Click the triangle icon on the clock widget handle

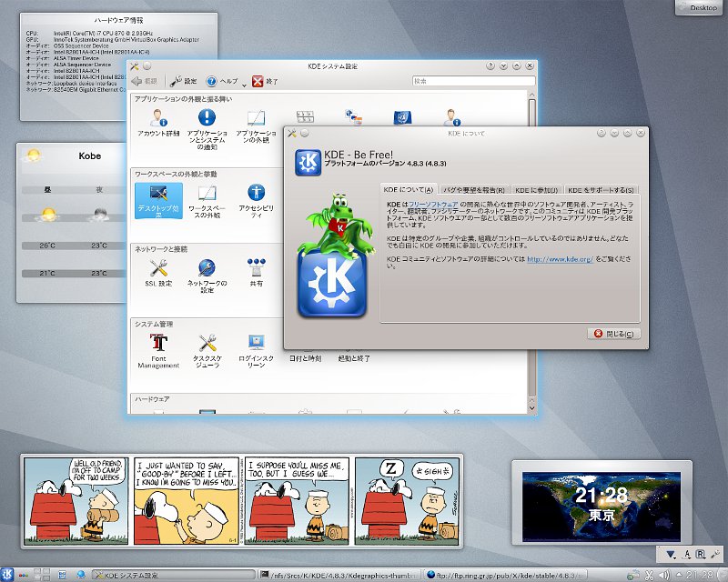(671, 554)
